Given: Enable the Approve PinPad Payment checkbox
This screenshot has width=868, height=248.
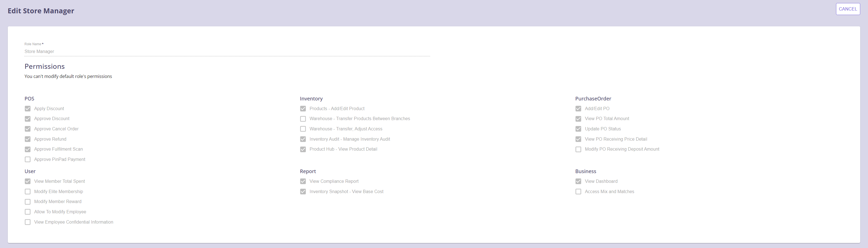Looking at the screenshot, I should [28, 160].
